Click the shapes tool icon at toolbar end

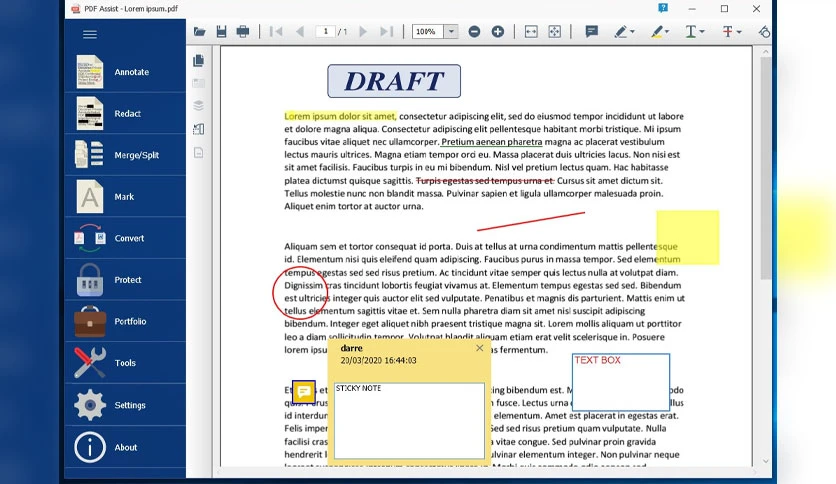point(764,32)
